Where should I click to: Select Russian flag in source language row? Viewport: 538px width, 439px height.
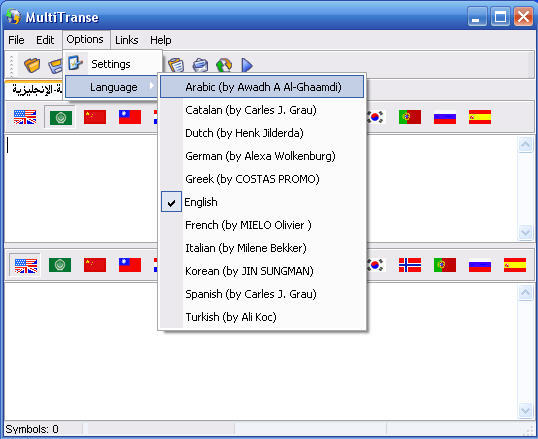pyautogui.click(x=445, y=117)
